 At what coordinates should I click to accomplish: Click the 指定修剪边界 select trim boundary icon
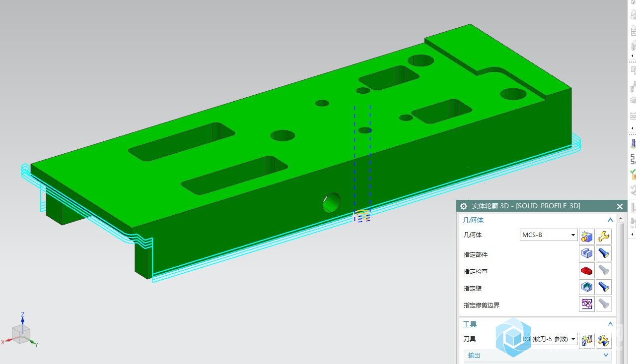(587, 304)
